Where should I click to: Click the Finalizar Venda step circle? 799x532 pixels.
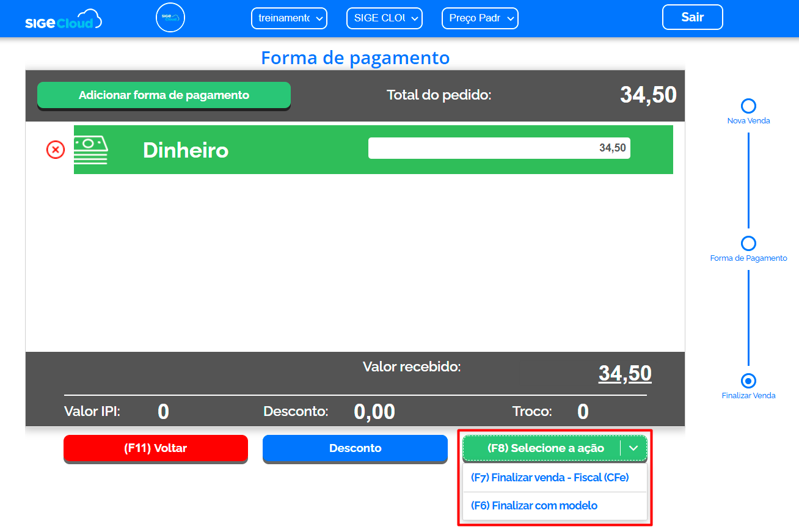coord(748,381)
